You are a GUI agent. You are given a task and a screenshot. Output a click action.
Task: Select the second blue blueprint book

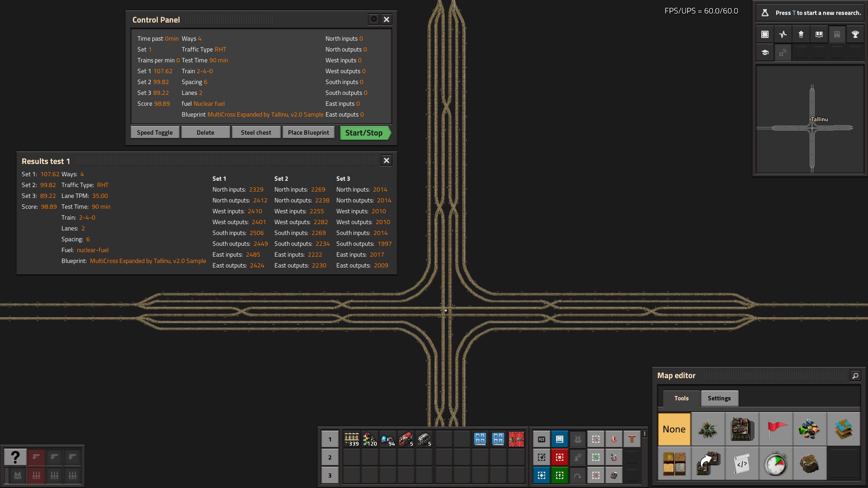498,439
